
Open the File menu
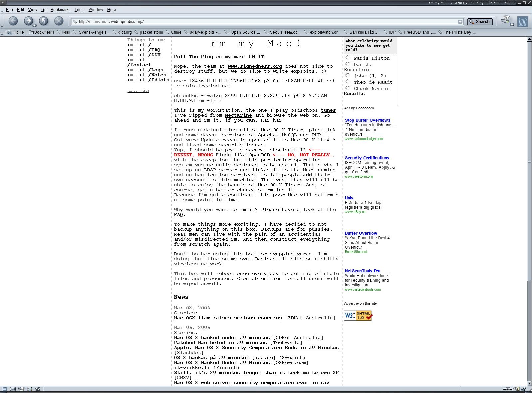[9, 10]
